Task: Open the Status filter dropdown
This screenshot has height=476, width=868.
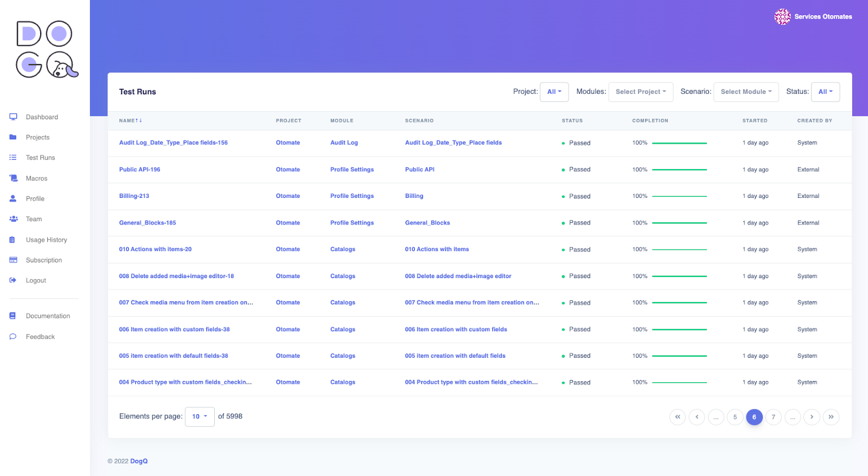Action: click(826, 92)
